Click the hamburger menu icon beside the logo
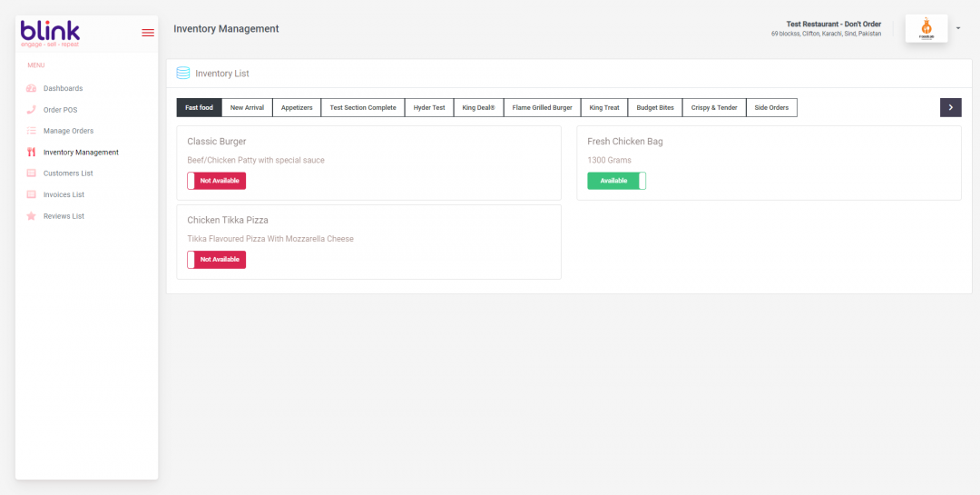 pos(148,33)
